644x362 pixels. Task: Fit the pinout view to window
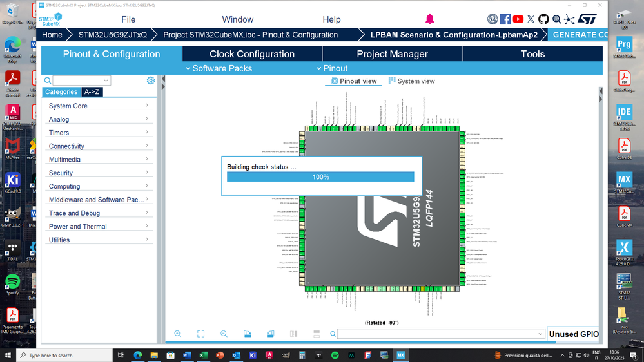click(x=201, y=334)
